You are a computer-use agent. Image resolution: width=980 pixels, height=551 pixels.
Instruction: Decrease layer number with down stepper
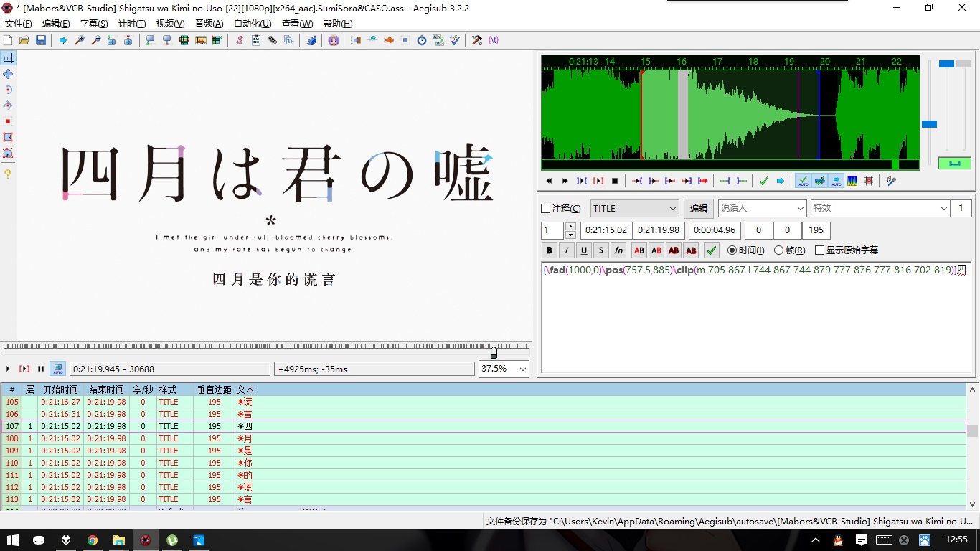(x=570, y=235)
